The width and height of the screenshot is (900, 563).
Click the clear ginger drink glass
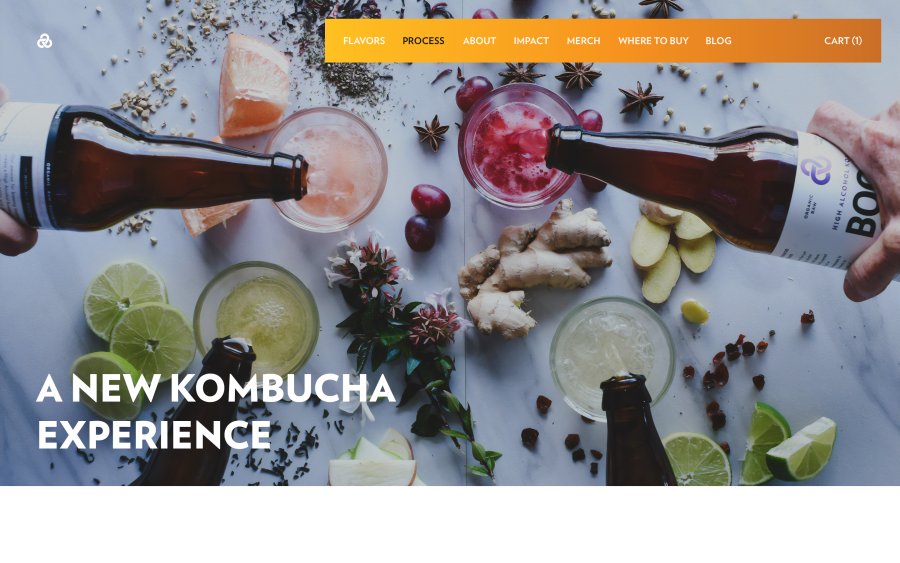[x=612, y=357]
